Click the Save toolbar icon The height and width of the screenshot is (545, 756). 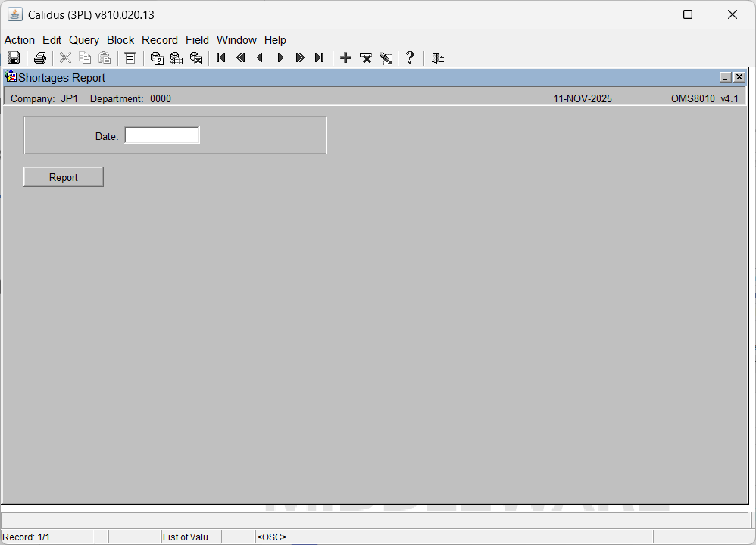[14, 58]
